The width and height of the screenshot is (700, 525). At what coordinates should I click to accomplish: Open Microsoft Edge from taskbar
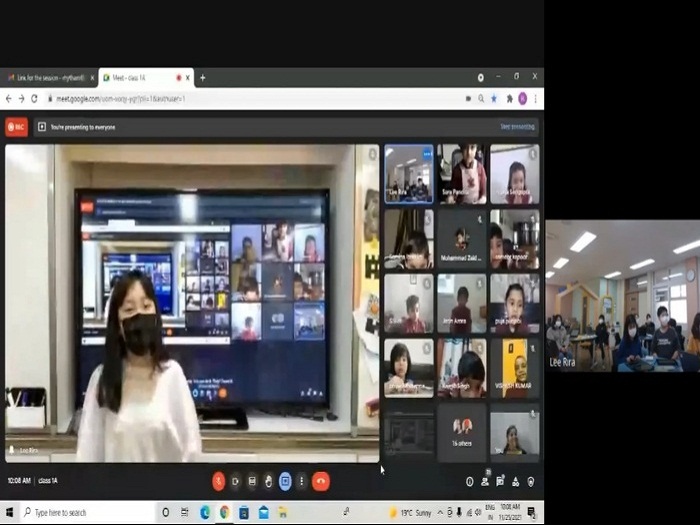click(205, 512)
